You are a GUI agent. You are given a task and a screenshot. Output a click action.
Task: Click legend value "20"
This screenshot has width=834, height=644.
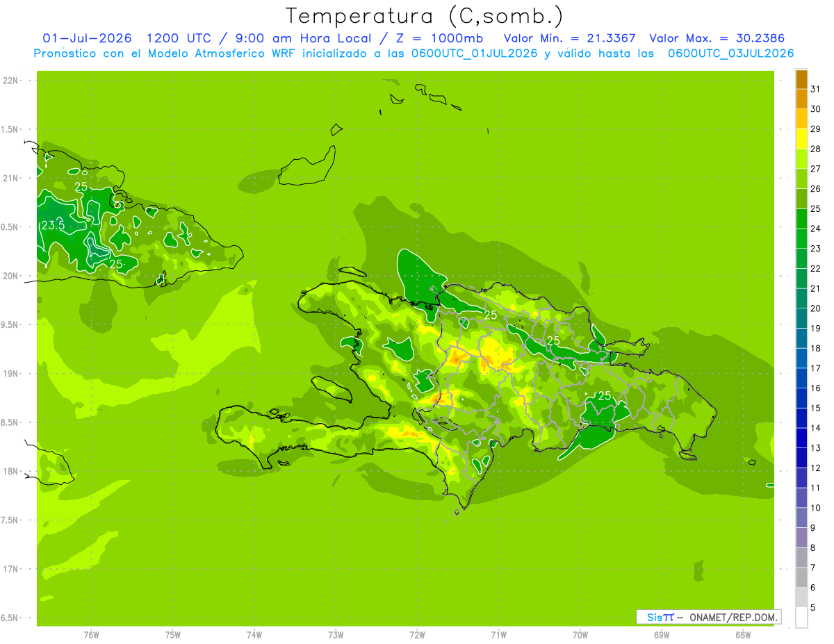(x=815, y=308)
